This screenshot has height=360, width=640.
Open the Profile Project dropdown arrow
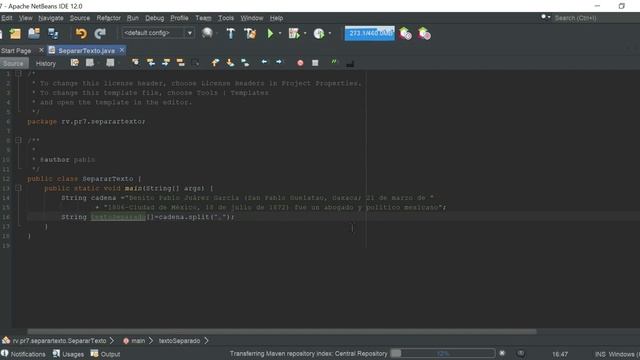pyautogui.click(x=330, y=33)
